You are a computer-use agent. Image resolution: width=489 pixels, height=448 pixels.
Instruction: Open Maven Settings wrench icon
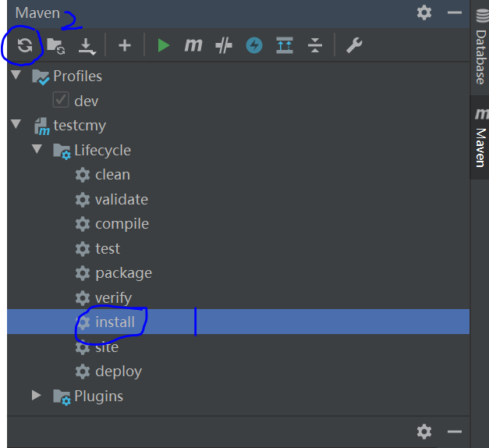click(x=354, y=45)
